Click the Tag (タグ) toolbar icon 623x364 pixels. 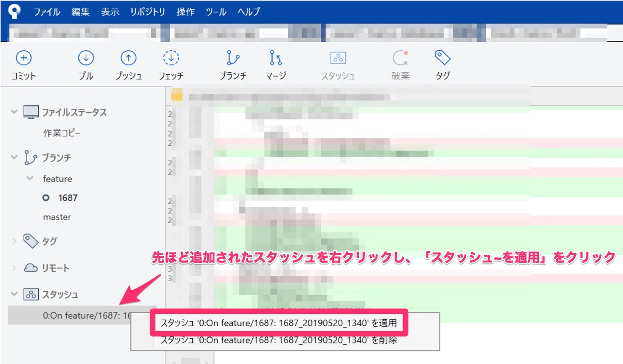point(443,58)
